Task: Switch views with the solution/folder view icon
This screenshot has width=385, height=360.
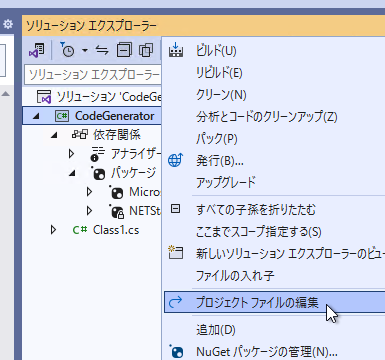Action: pos(37,50)
